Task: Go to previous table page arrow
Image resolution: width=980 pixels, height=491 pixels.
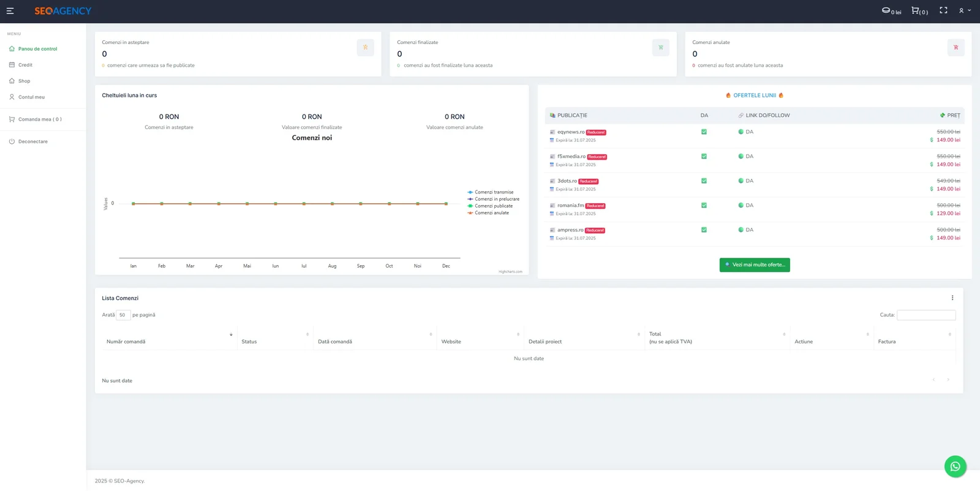Action: [933, 380]
